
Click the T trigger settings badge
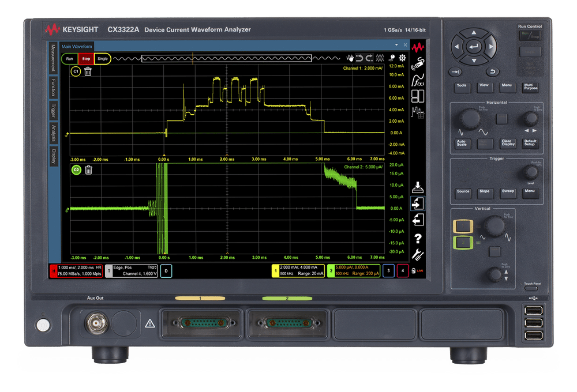coord(109,271)
